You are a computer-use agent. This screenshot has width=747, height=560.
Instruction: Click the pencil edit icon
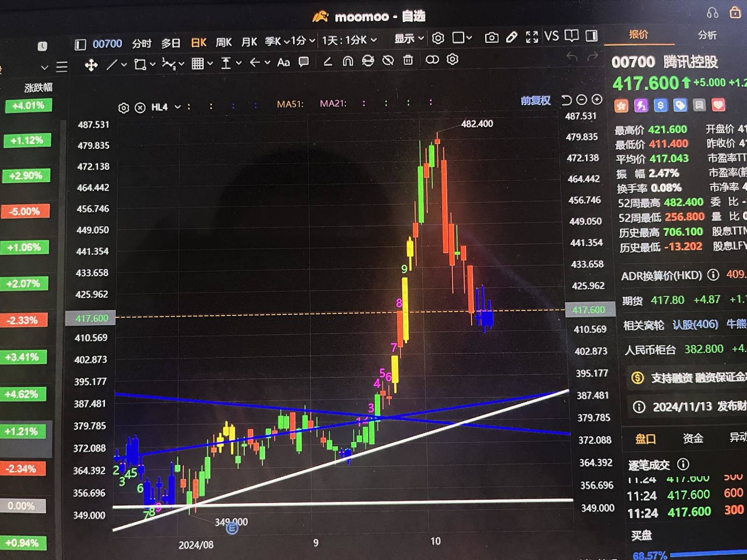512,37
